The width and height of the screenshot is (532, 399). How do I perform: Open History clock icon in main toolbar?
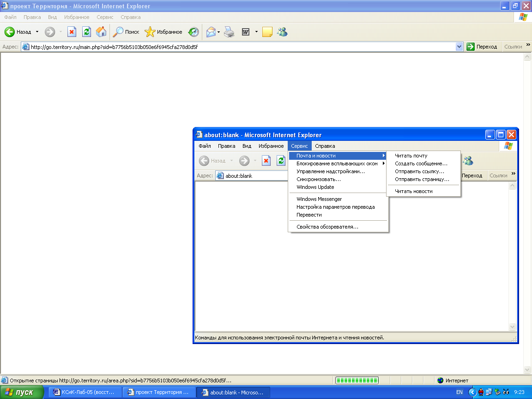pos(193,32)
